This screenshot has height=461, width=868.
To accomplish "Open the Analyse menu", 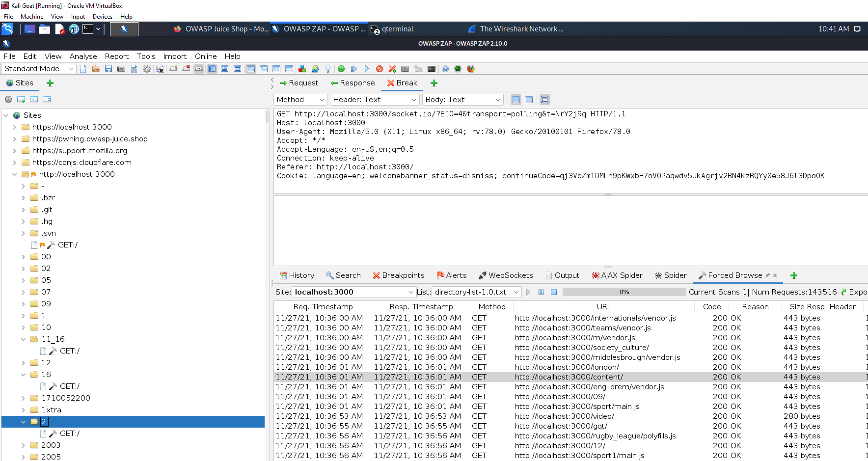I will (83, 56).
